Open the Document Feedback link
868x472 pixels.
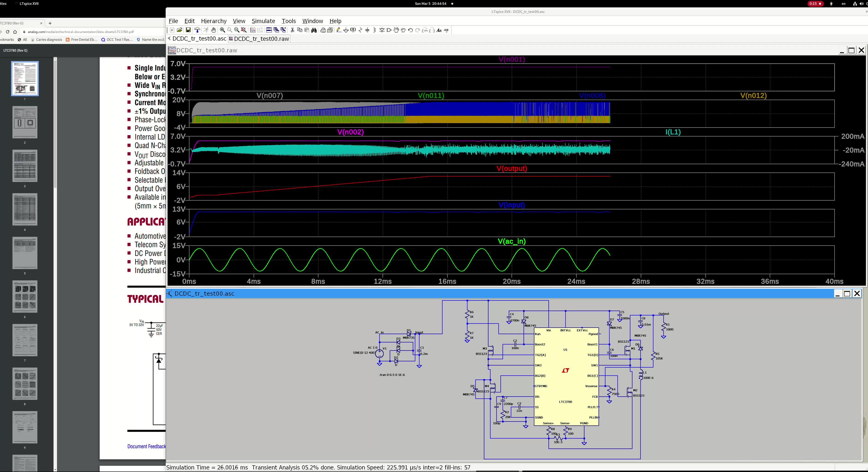[x=146, y=446]
